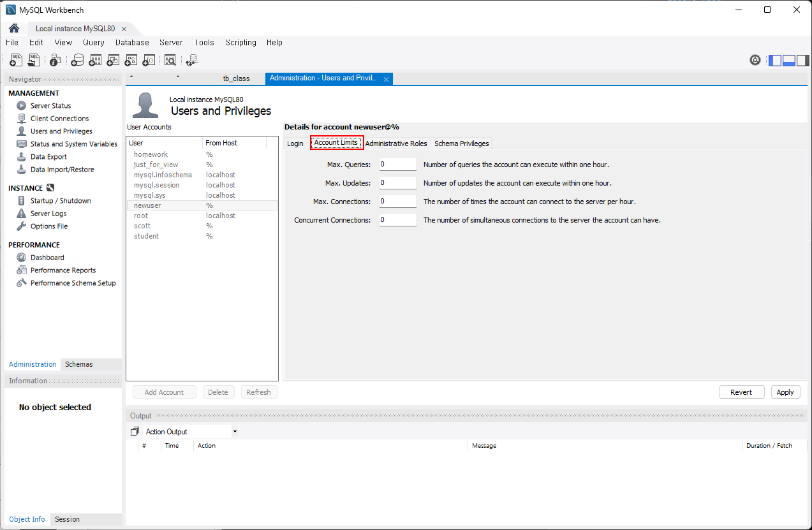Switch to the tb_class editor tab
The image size is (812, 530).
[236, 78]
